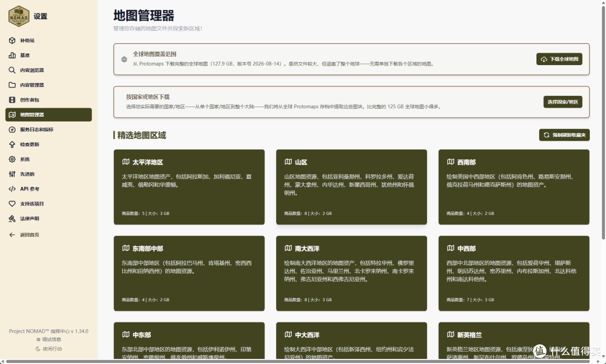Viewport: 606px width, 364px height.
Task: Click the 精选地图区域 heading
Action: coord(141,135)
